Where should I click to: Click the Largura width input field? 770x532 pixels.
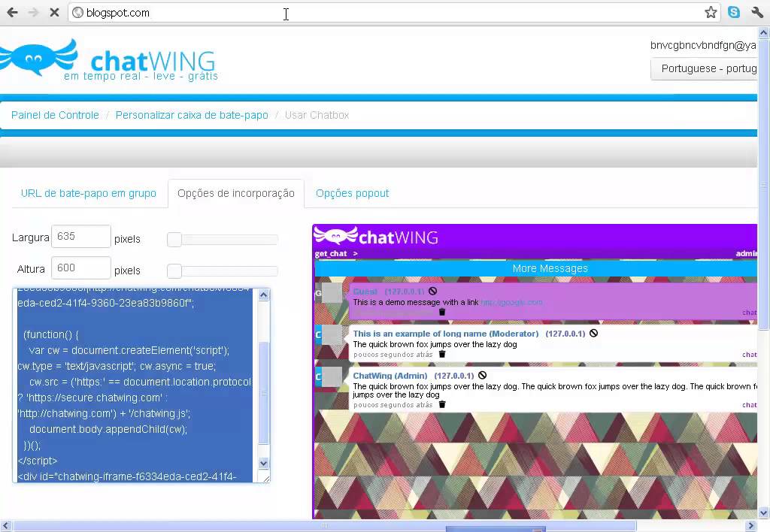click(x=81, y=237)
